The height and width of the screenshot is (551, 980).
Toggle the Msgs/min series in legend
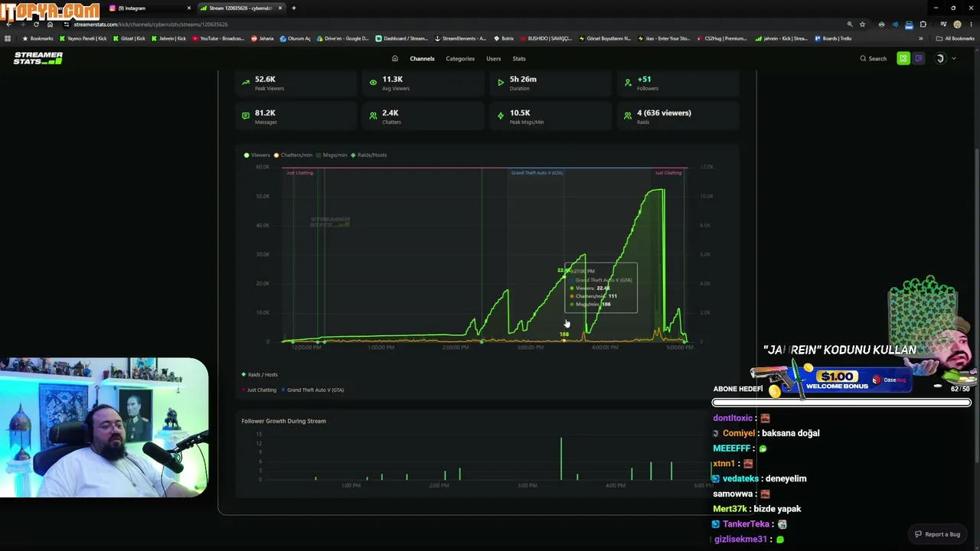[x=332, y=155]
